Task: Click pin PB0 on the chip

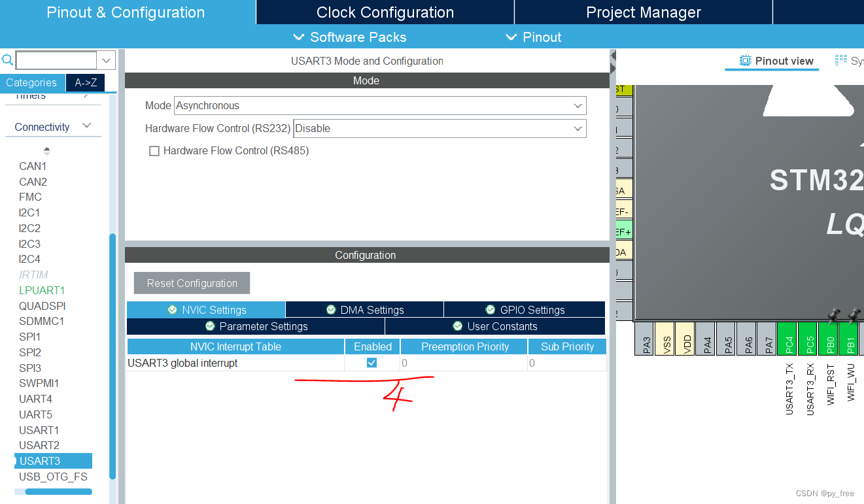Action: click(829, 339)
